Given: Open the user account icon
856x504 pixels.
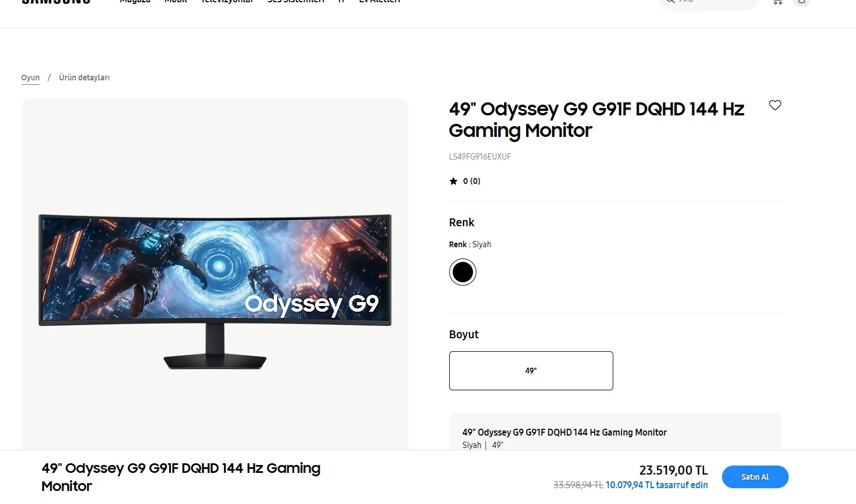Looking at the screenshot, I should click(x=802, y=2).
